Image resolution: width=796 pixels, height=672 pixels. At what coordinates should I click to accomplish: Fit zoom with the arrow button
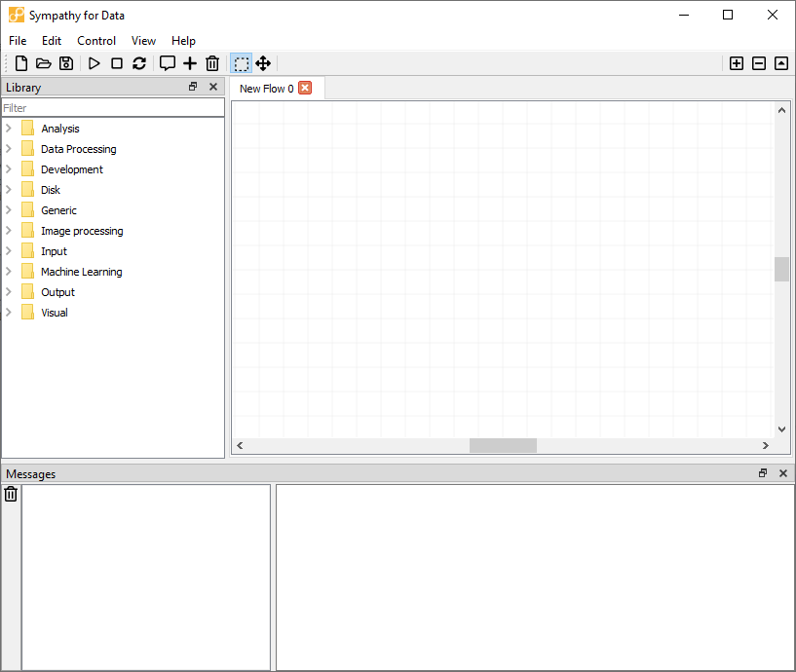tap(780, 63)
